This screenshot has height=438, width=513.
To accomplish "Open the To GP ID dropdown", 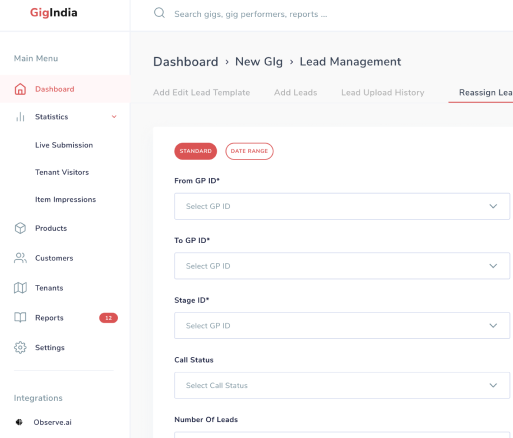I will [342, 266].
